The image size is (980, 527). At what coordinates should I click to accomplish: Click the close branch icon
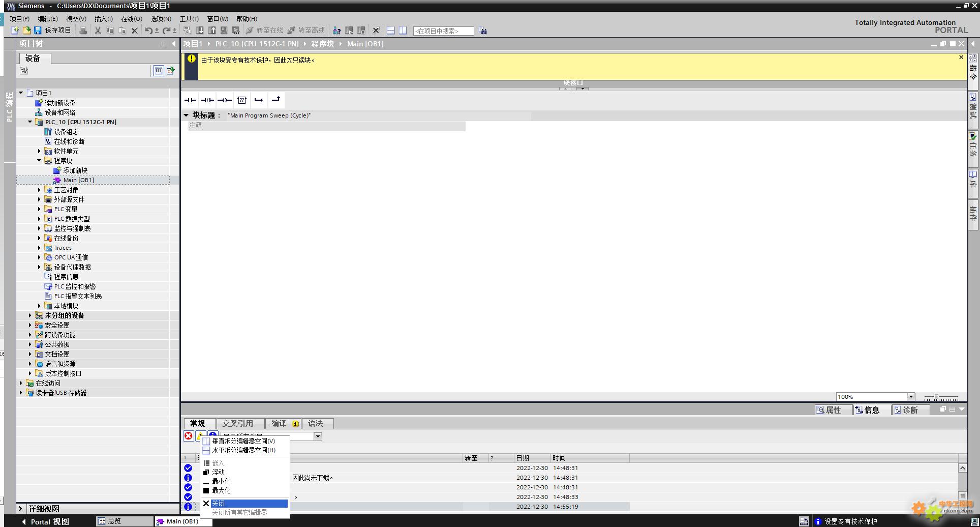click(276, 100)
